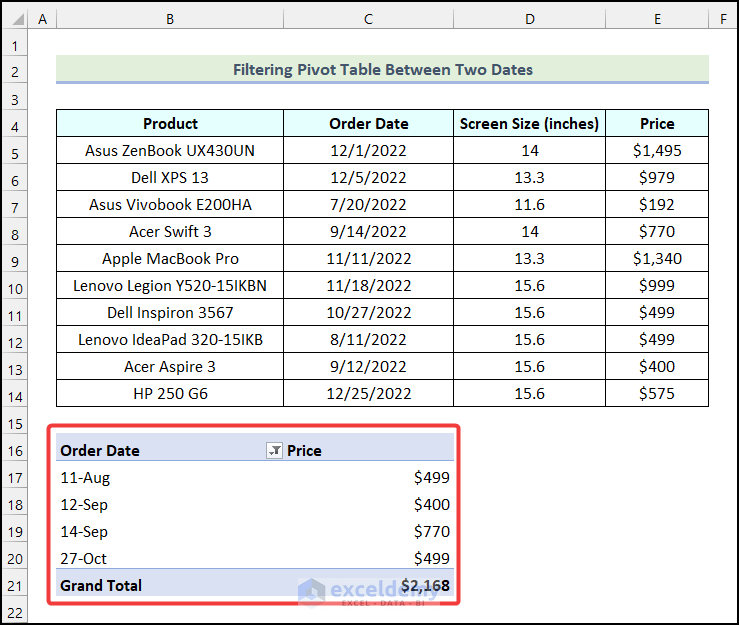Select column B header
This screenshot has height=625, width=739.
(x=170, y=19)
